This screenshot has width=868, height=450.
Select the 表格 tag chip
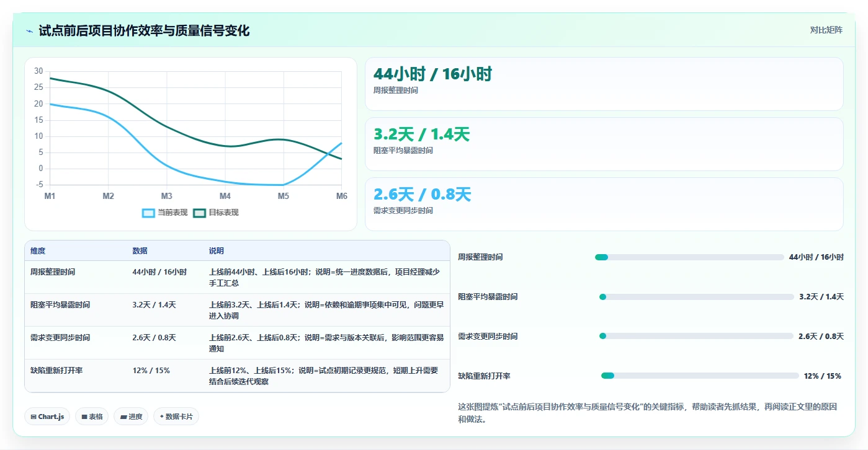coord(92,417)
